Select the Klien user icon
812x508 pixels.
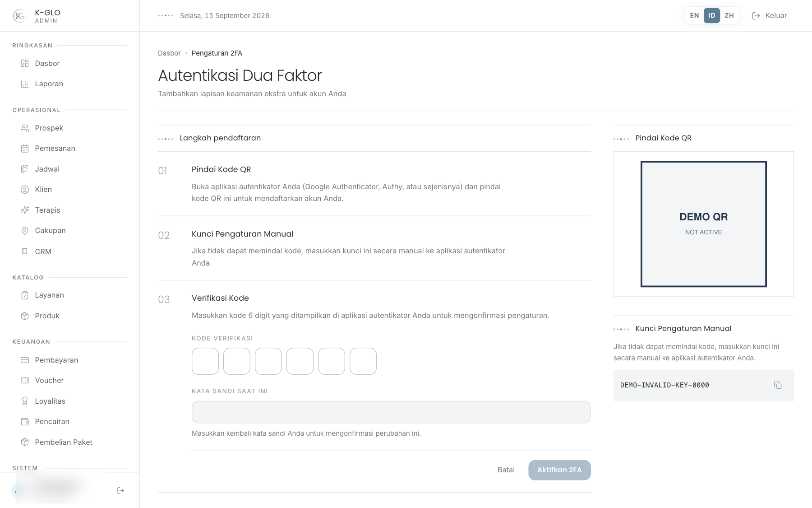coord(25,190)
